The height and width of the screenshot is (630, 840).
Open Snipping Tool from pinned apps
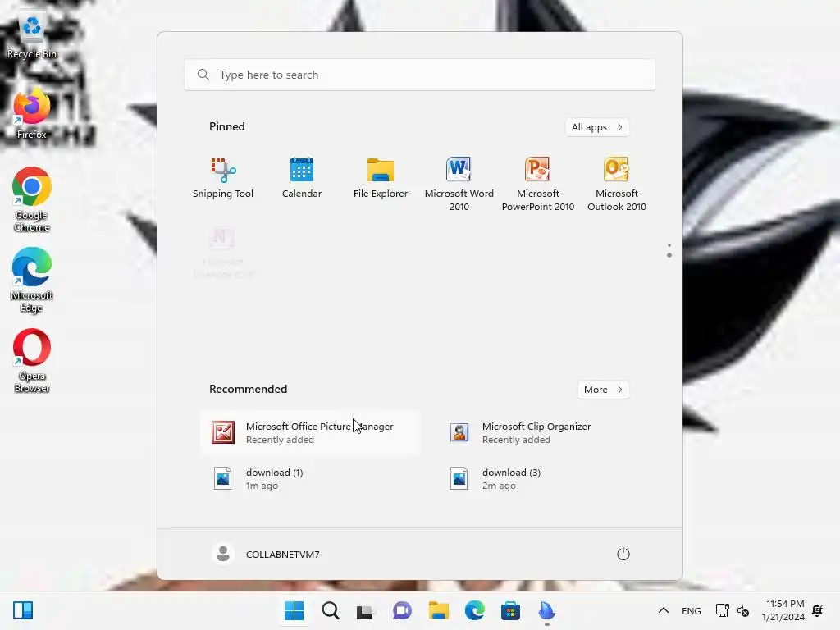[x=223, y=179]
